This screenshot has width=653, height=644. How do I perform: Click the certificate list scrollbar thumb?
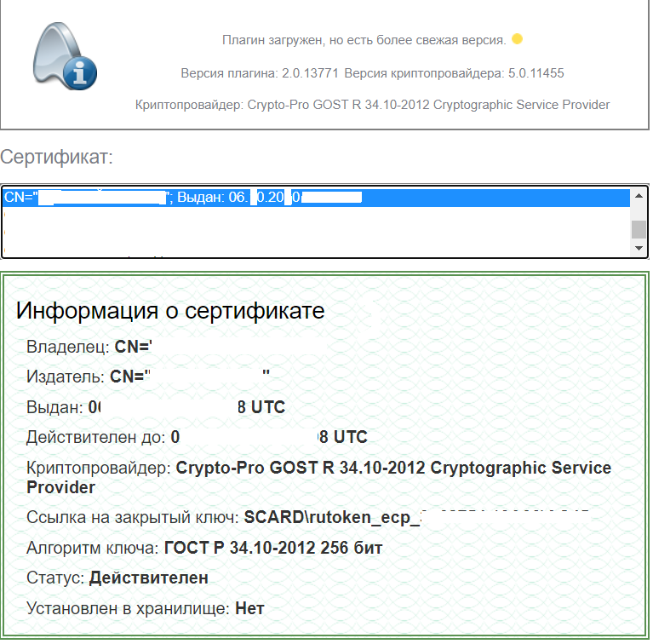click(x=639, y=230)
